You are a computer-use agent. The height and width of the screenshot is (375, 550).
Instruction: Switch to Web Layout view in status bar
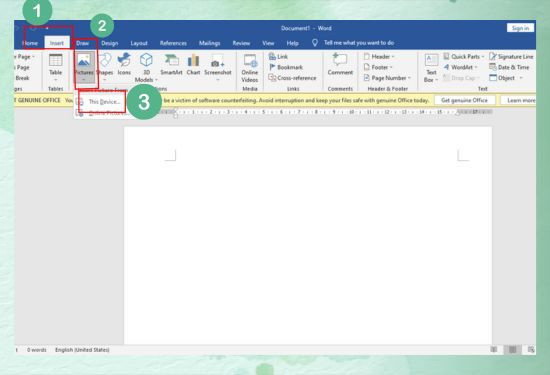[531, 349]
